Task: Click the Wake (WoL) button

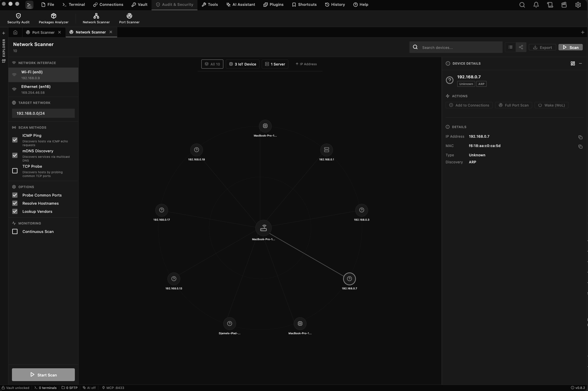Action: (552, 105)
